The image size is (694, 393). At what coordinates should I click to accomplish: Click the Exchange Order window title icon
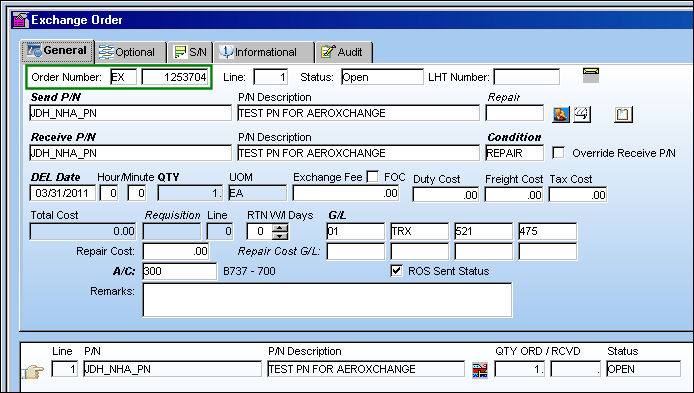coord(20,20)
